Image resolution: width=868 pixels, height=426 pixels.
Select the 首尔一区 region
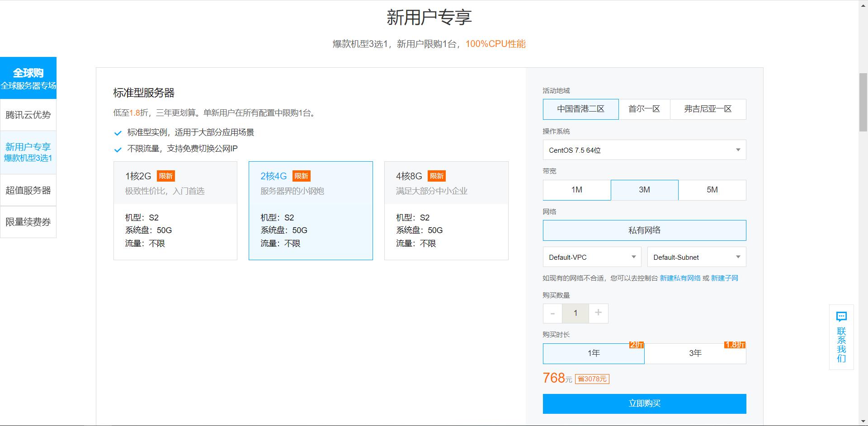click(644, 109)
